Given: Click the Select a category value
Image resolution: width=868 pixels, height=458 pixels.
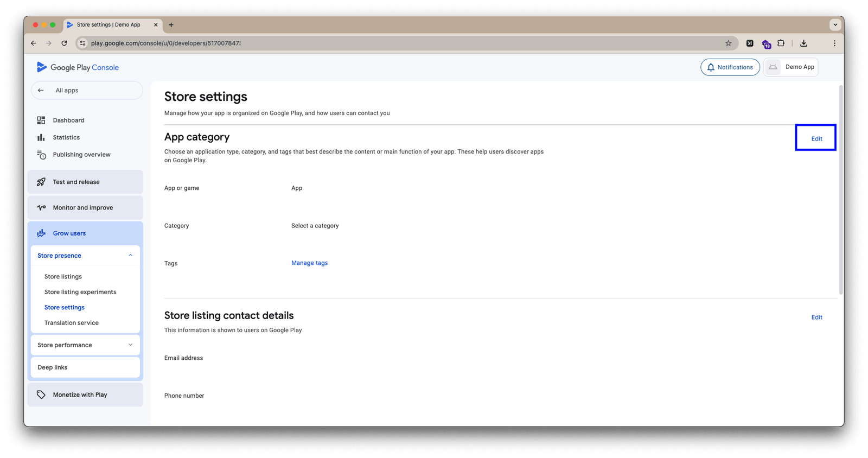Looking at the screenshot, I should pyautogui.click(x=315, y=226).
